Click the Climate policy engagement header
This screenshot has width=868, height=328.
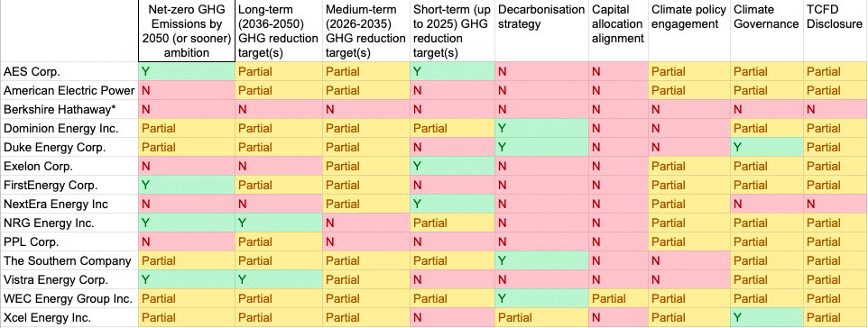tap(689, 31)
